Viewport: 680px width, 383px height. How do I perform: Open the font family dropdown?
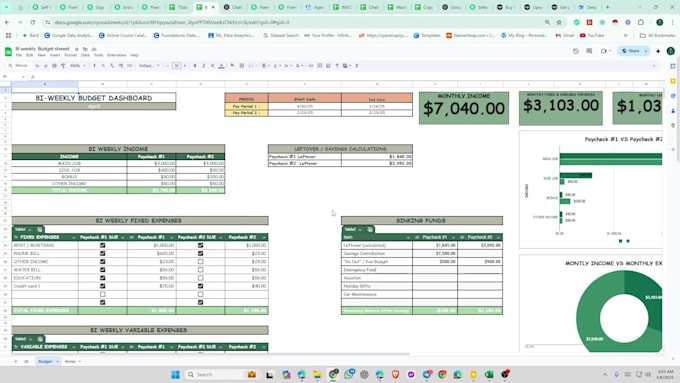[149, 66]
